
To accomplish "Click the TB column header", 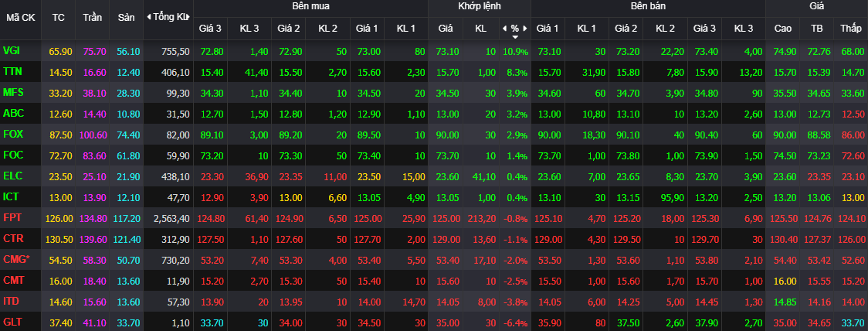I will [x=816, y=29].
